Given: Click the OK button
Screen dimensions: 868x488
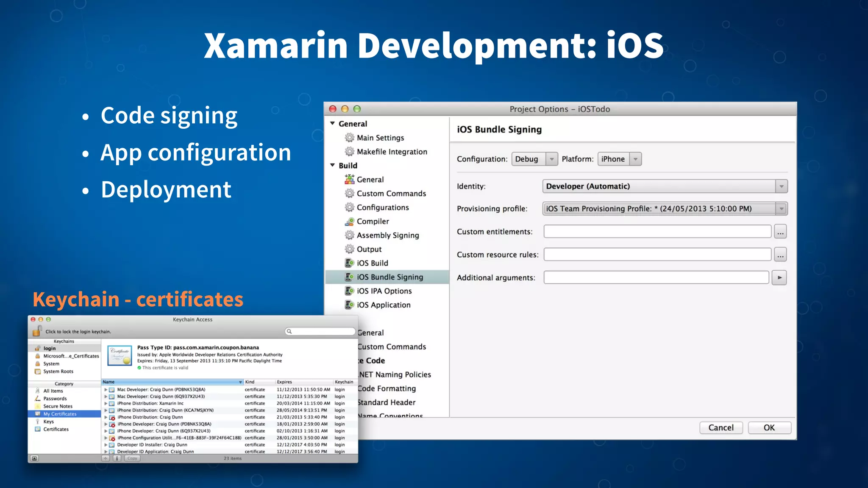Looking at the screenshot, I should (x=769, y=427).
